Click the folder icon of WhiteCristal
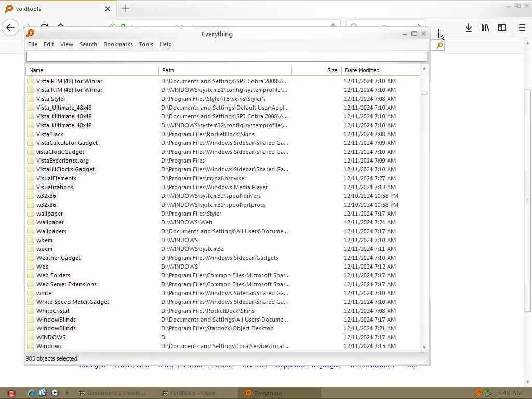 pyautogui.click(x=31, y=311)
